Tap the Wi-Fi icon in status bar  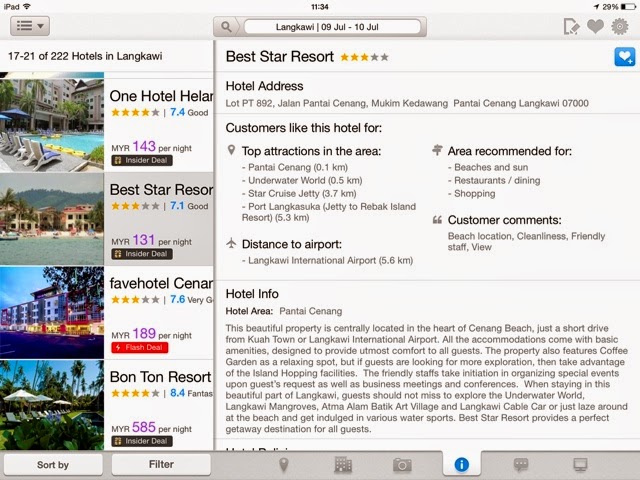point(27,7)
